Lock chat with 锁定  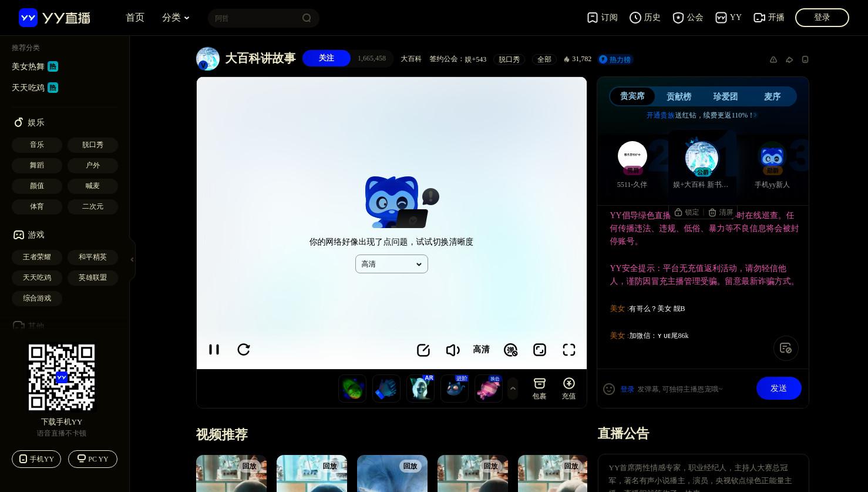coord(687,212)
